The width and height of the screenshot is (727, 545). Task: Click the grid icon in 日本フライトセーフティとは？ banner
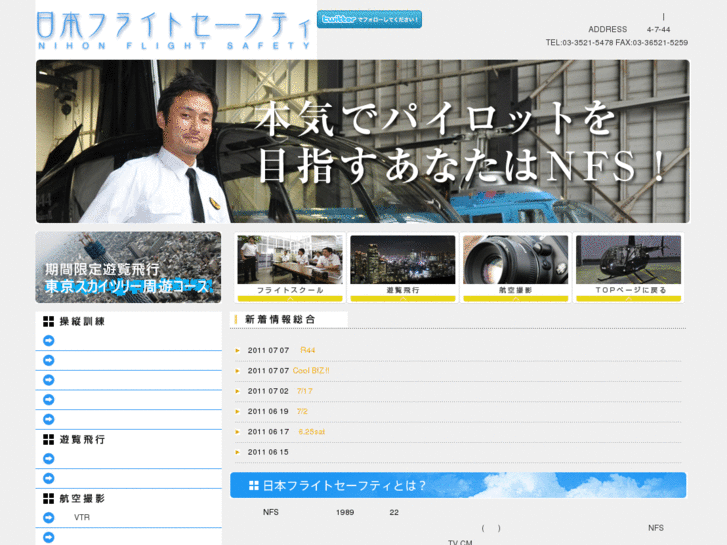click(254, 486)
